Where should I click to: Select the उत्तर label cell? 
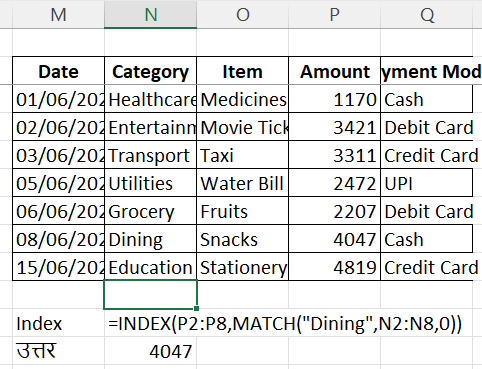(58, 351)
